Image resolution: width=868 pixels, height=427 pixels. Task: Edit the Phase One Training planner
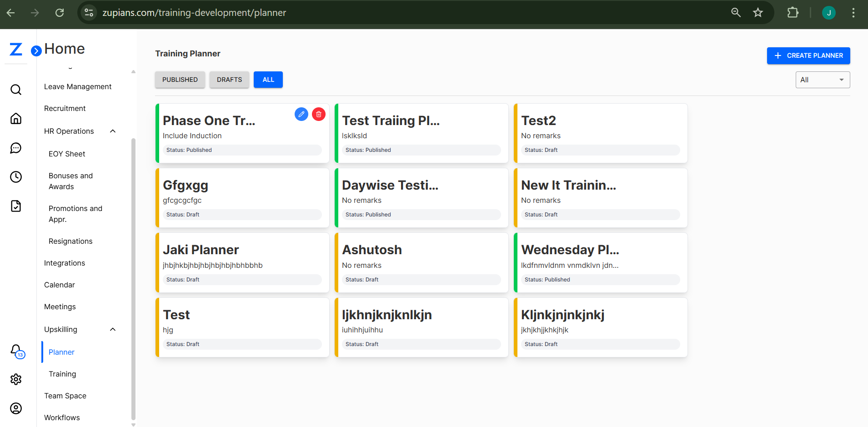(301, 114)
